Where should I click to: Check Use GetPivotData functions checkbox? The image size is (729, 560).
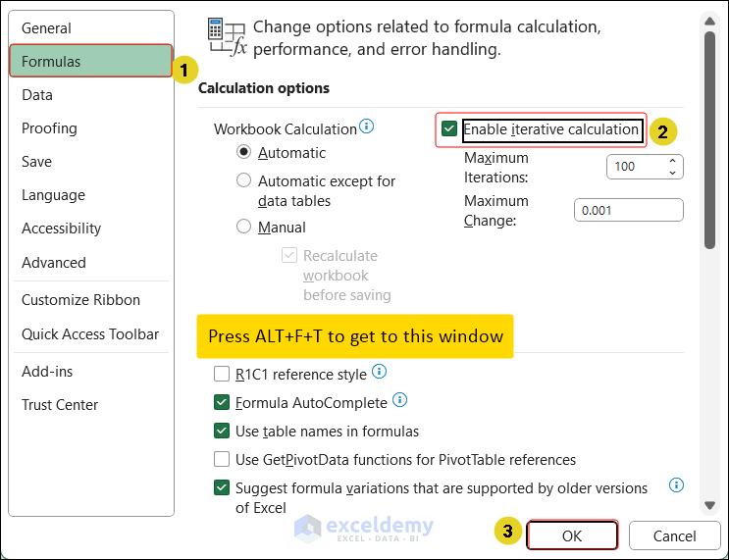click(222, 459)
